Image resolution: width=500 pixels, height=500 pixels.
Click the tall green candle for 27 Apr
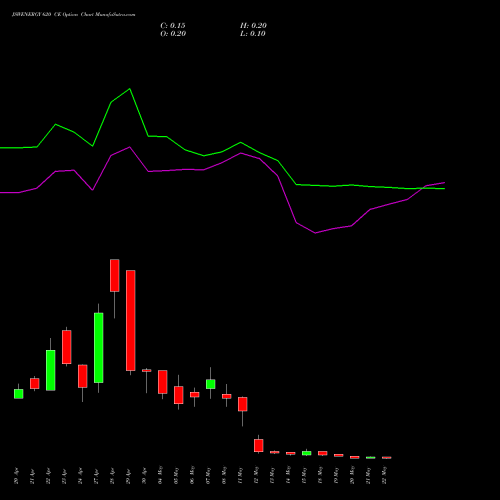point(99,348)
